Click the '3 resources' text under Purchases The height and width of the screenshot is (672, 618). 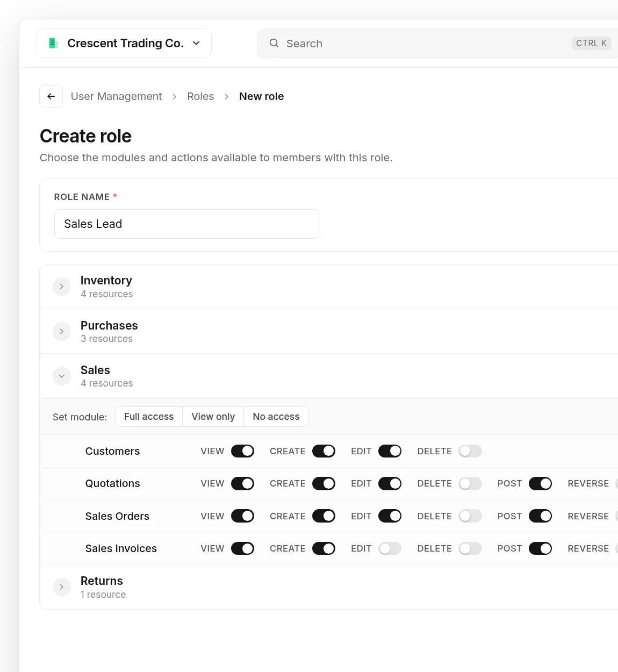pyautogui.click(x=106, y=339)
